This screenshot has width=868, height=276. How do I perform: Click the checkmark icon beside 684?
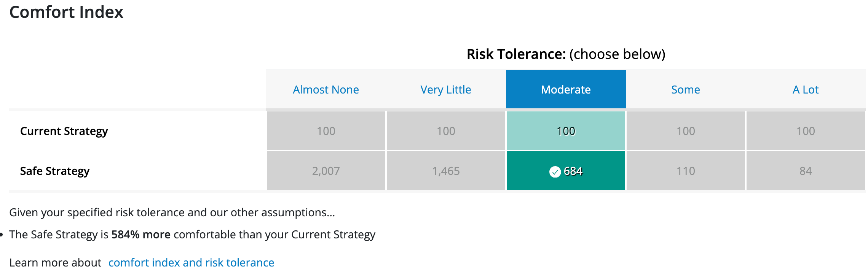555,172
